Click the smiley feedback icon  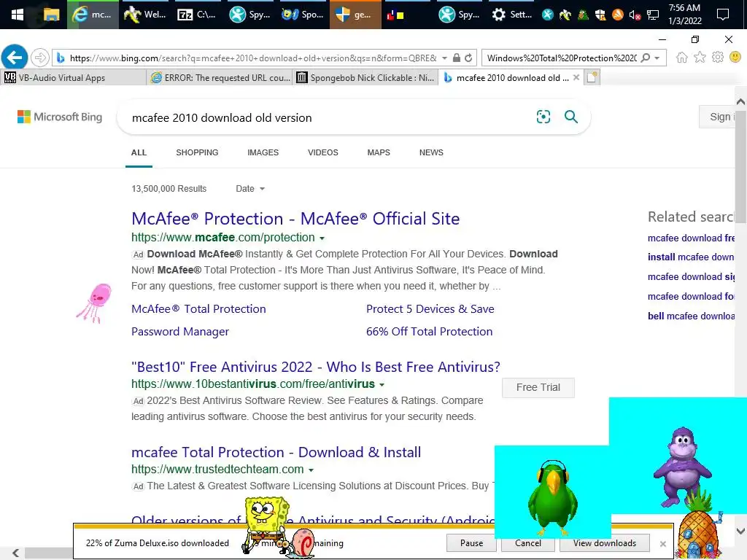point(735,57)
